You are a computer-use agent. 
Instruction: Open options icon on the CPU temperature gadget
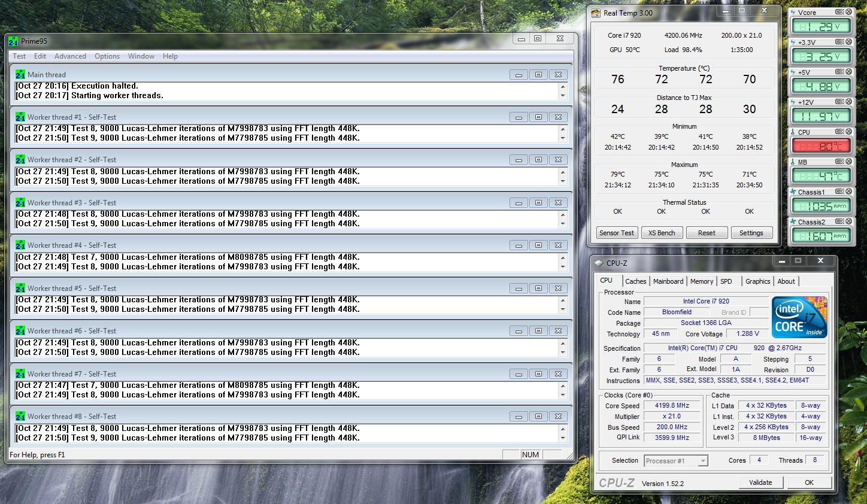[839, 132]
